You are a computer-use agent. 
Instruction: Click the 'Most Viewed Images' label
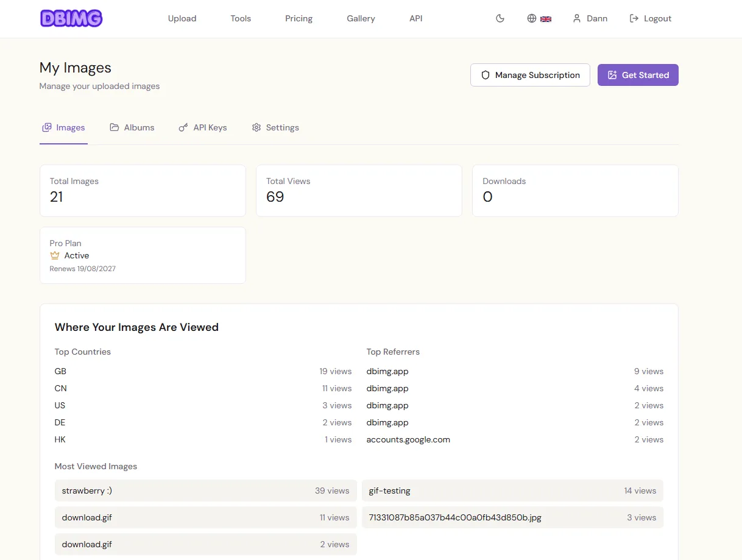point(96,466)
